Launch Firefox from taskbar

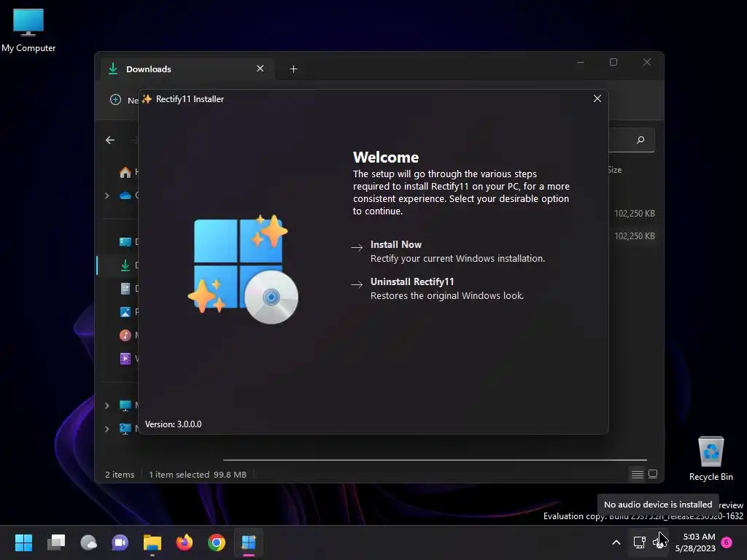pos(185,542)
